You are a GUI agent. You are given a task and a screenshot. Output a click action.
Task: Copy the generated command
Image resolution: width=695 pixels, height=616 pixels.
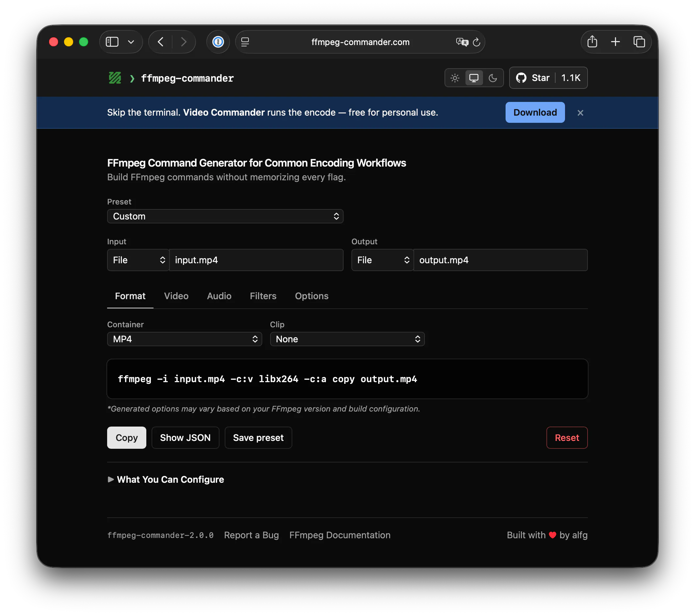click(x=126, y=438)
